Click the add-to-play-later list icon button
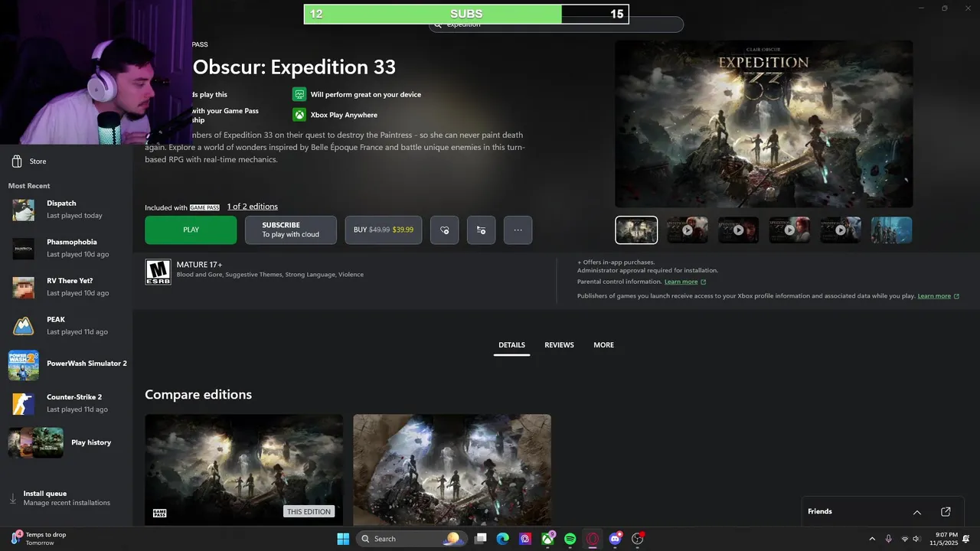This screenshot has width=980, height=551. [481, 230]
